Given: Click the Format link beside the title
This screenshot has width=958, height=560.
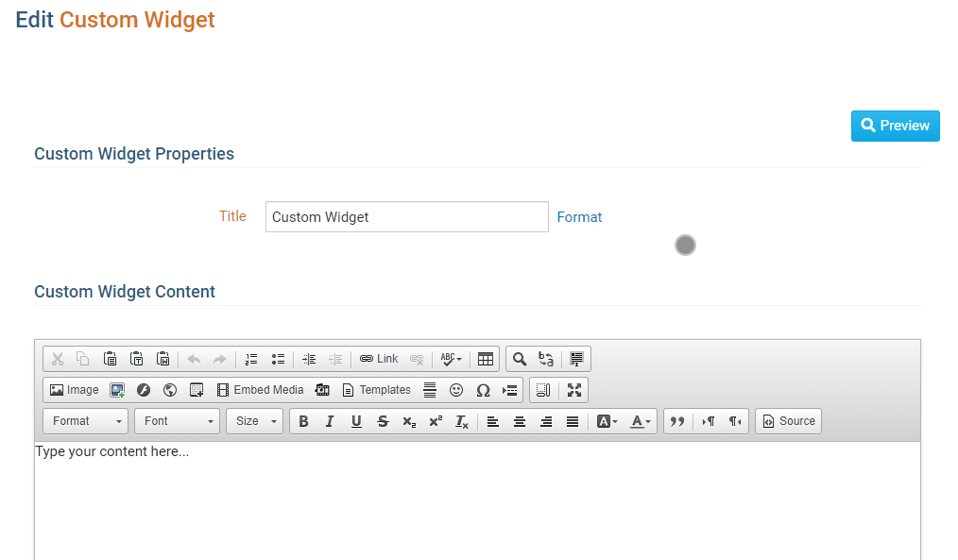Looking at the screenshot, I should click(579, 217).
